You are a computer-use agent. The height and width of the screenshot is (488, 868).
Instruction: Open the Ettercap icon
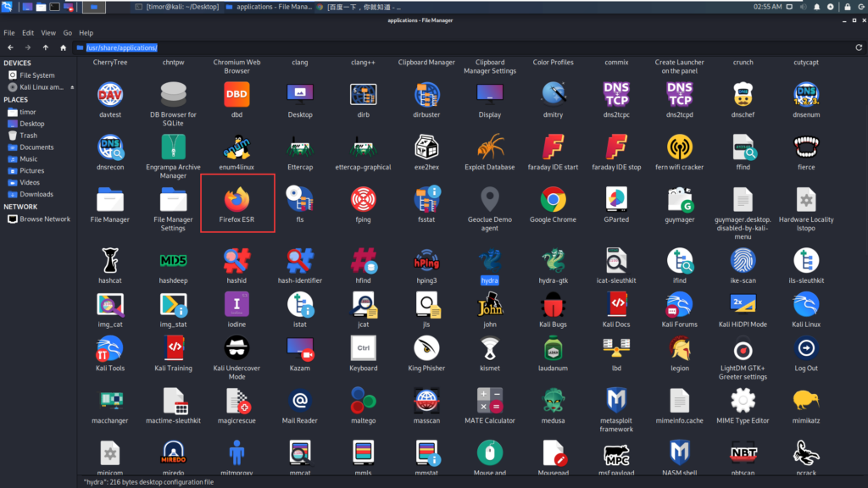click(299, 147)
